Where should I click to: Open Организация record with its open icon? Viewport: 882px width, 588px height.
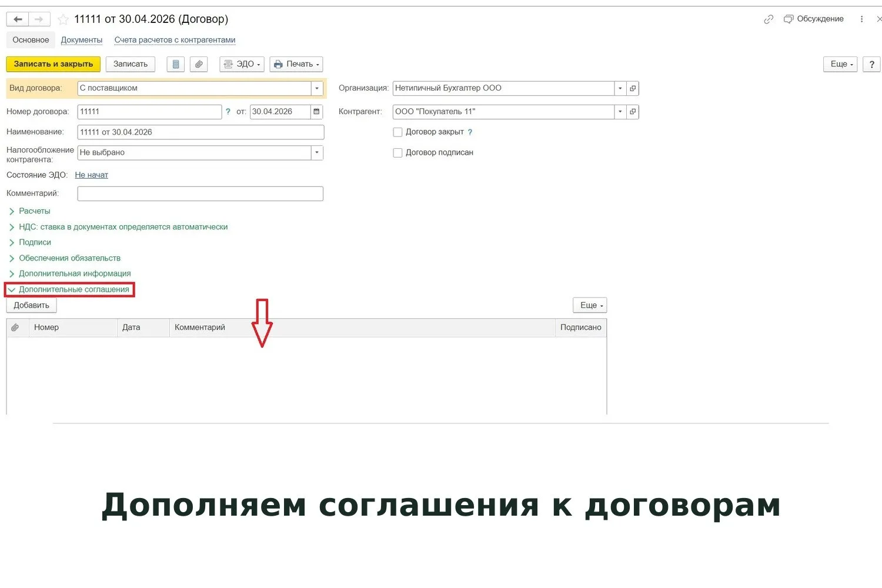click(633, 88)
